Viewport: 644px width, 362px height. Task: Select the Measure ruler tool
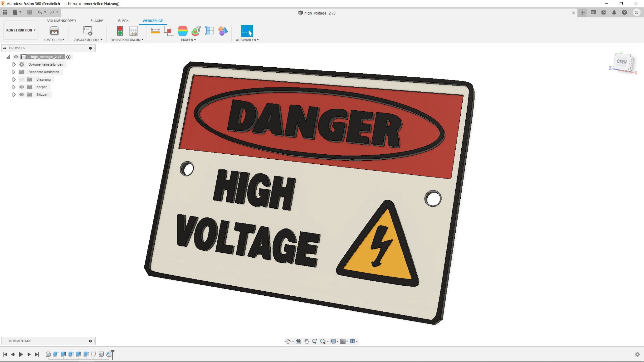(x=155, y=31)
